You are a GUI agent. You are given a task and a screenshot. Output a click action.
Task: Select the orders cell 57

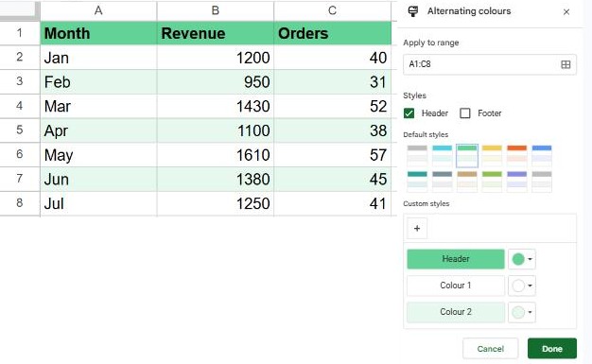click(x=332, y=154)
